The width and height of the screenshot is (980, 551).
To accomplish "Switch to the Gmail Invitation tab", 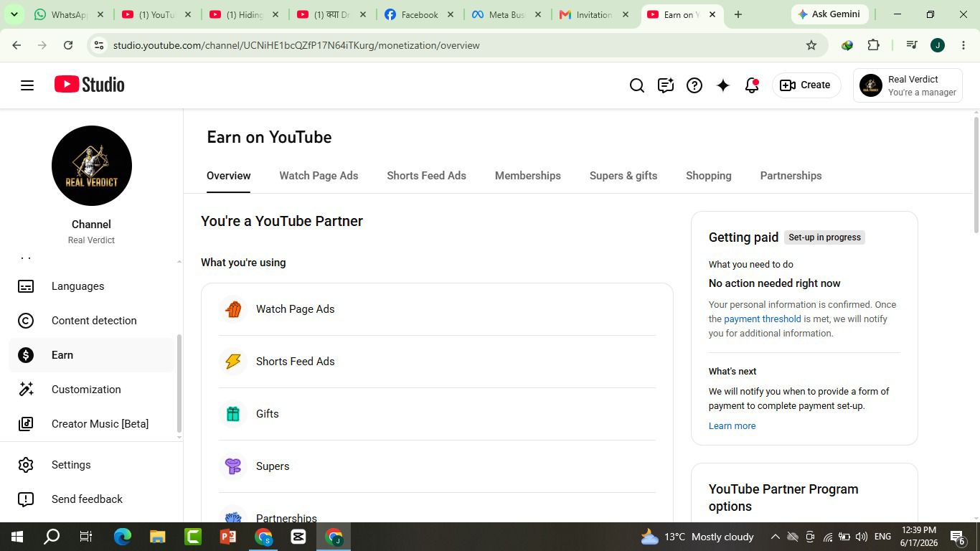I will pyautogui.click(x=594, y=14).
